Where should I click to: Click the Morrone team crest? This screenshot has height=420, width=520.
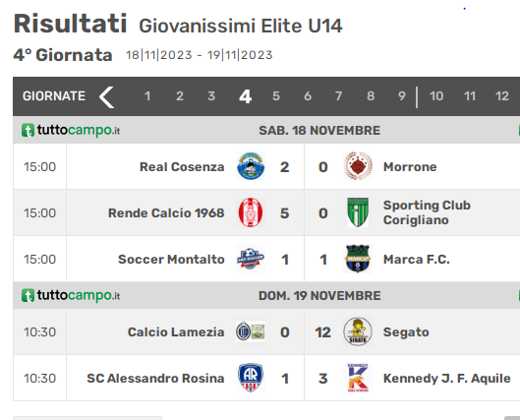click(358, 166)
